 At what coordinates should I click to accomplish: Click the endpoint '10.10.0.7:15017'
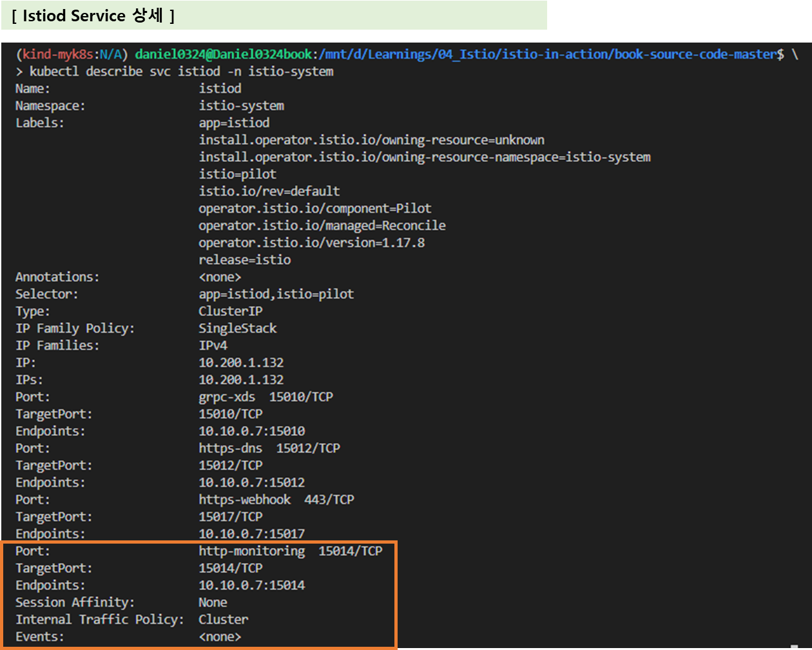coord(251,534)
